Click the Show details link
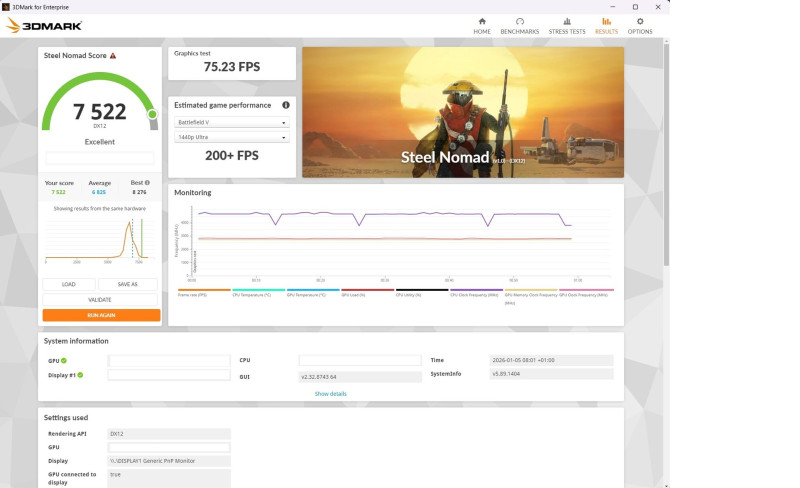The image size is (800, 488). point(330,394)
